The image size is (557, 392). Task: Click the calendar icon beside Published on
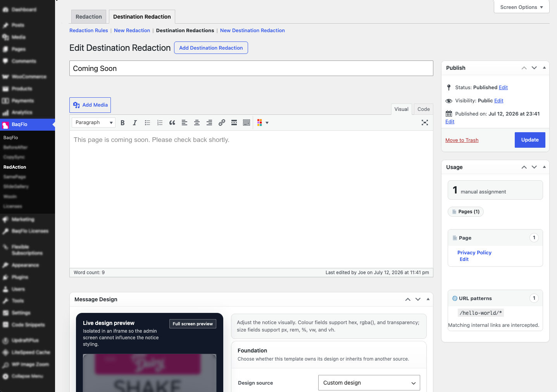(449, 114)
